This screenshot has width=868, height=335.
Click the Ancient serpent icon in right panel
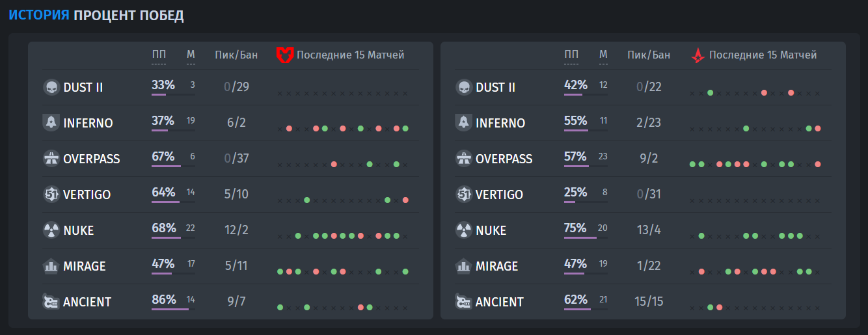464,302
